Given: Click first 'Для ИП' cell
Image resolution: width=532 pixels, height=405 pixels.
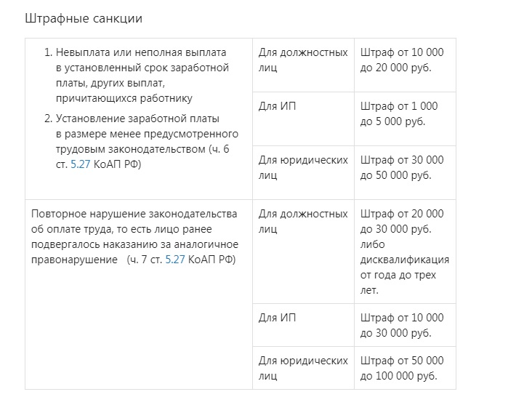Looking at the screenshot, I should click(303, 119).
